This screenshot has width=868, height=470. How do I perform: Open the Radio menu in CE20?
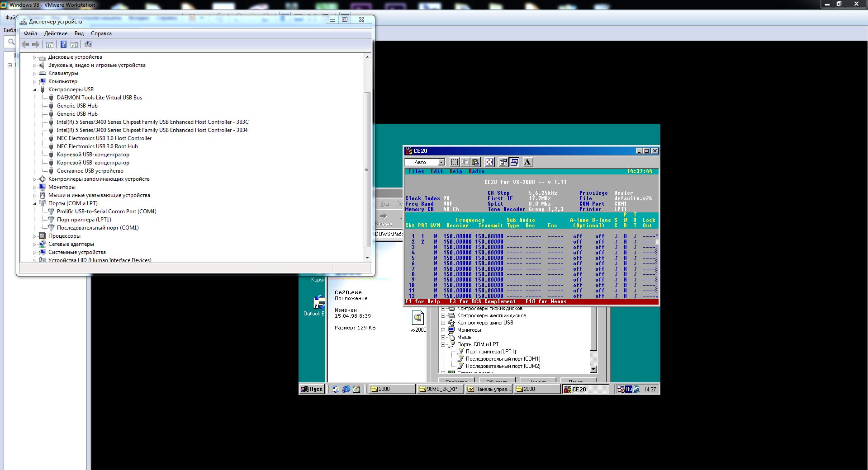[476, 172]
